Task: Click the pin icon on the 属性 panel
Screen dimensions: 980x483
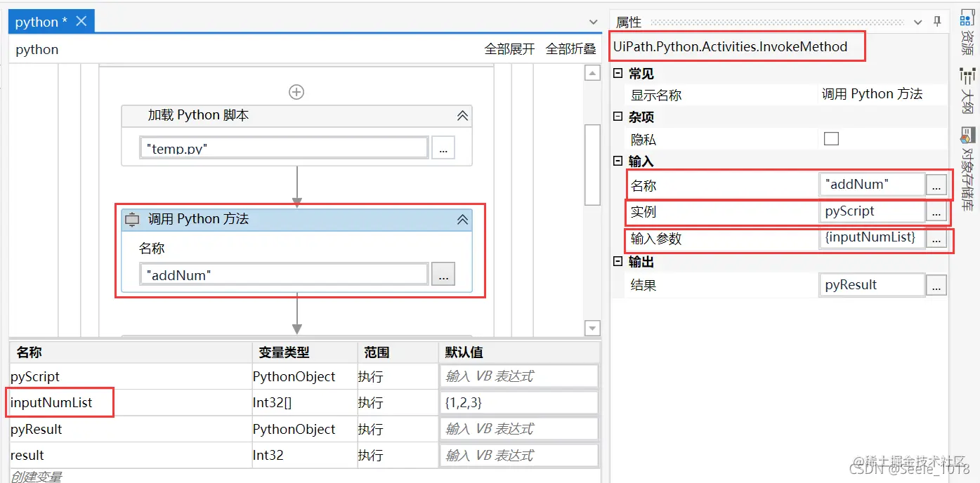Action: (937, 21)
